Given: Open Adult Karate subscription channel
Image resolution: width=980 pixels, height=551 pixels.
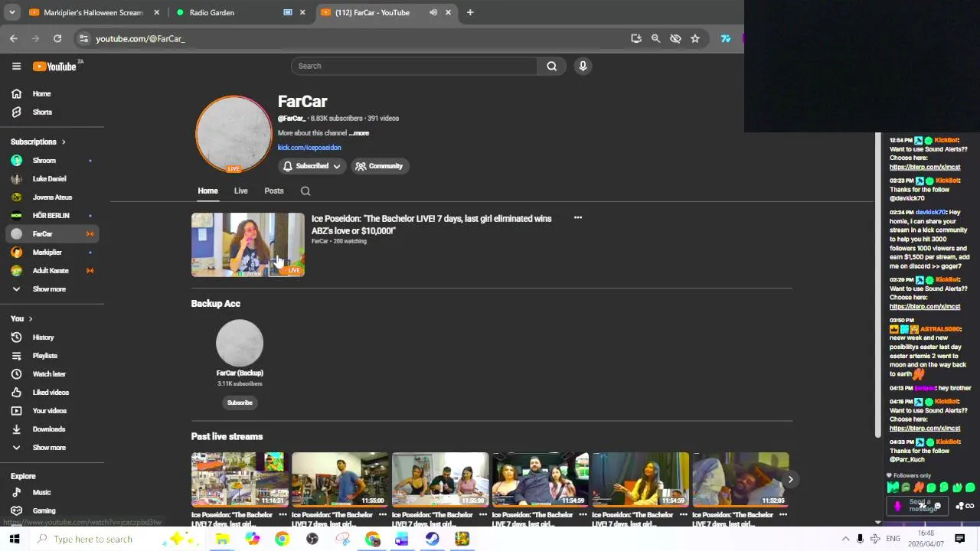Looking at the screenshot, I should 52,270.
